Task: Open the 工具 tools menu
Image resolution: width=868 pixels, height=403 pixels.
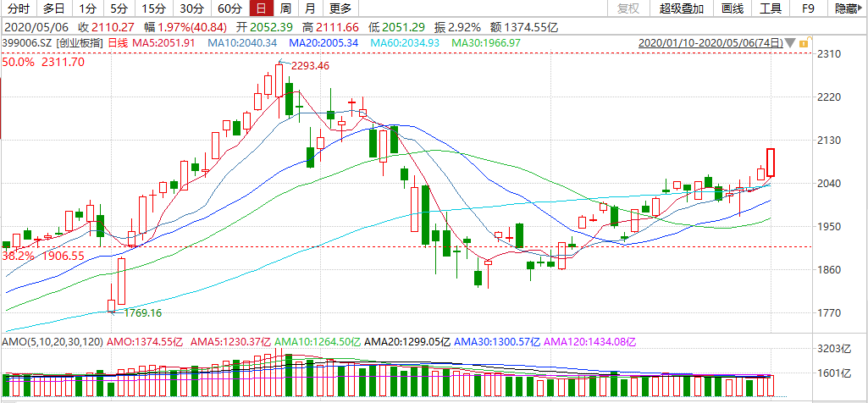Action: 770,8
